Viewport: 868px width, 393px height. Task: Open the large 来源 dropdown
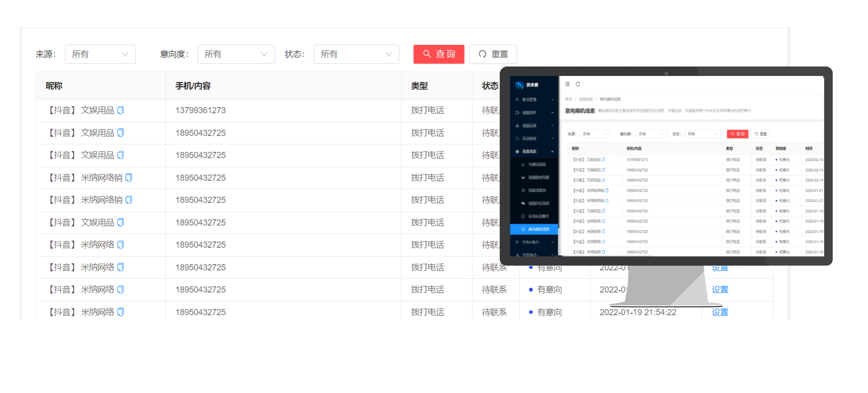coord(100,54)
